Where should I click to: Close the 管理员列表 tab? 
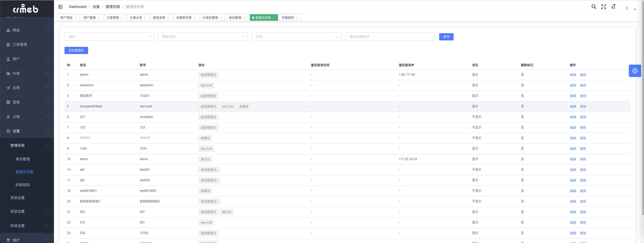click(274, 18)
